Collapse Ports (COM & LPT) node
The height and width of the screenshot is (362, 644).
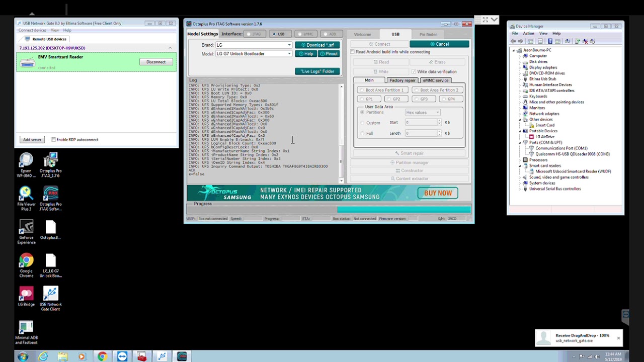[x=520, y=143]
